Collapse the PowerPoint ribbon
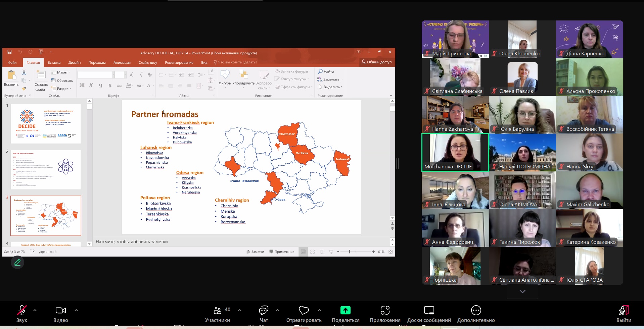 point(391,96)
